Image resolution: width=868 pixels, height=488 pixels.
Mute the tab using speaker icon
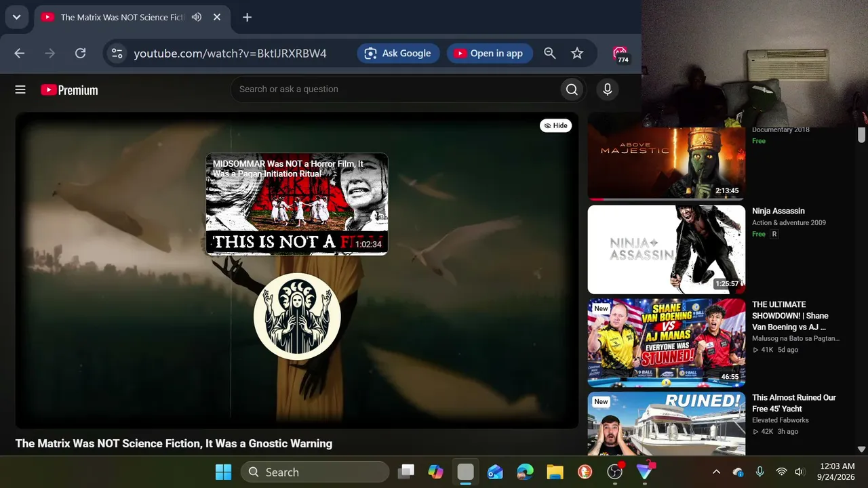point(197,17)
